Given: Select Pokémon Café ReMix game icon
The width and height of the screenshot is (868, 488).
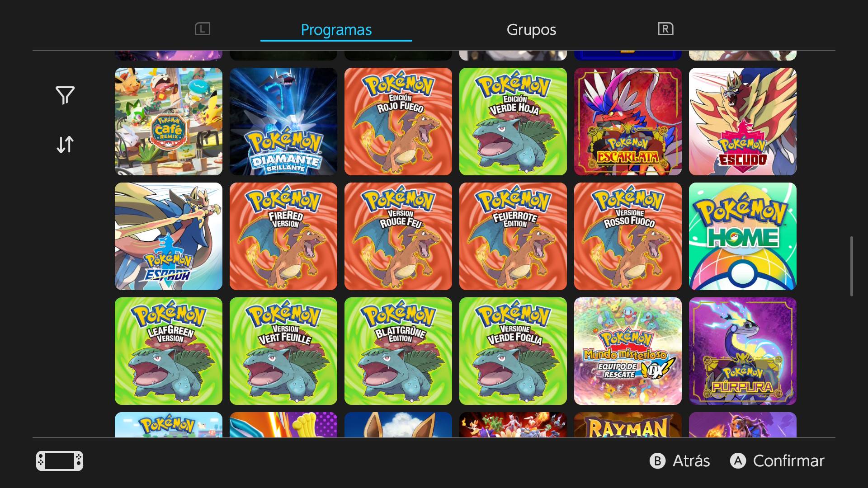Looking at the screenshot, I should coord(168,122).
